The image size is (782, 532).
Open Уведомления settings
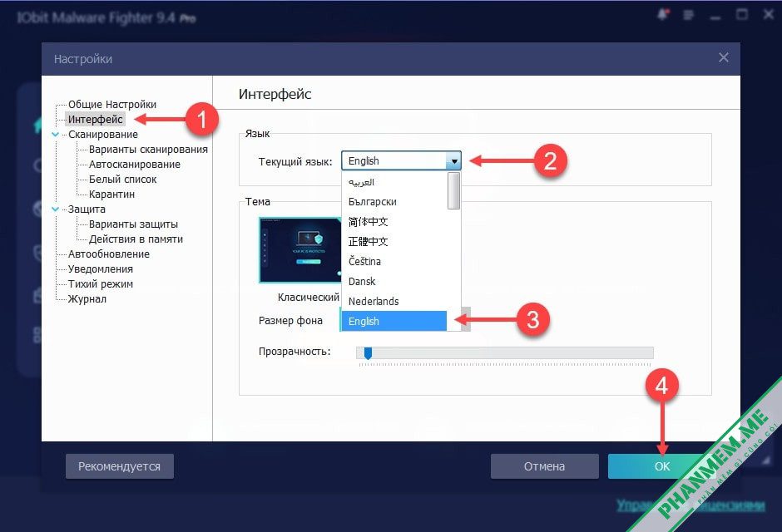coord(100,269)
